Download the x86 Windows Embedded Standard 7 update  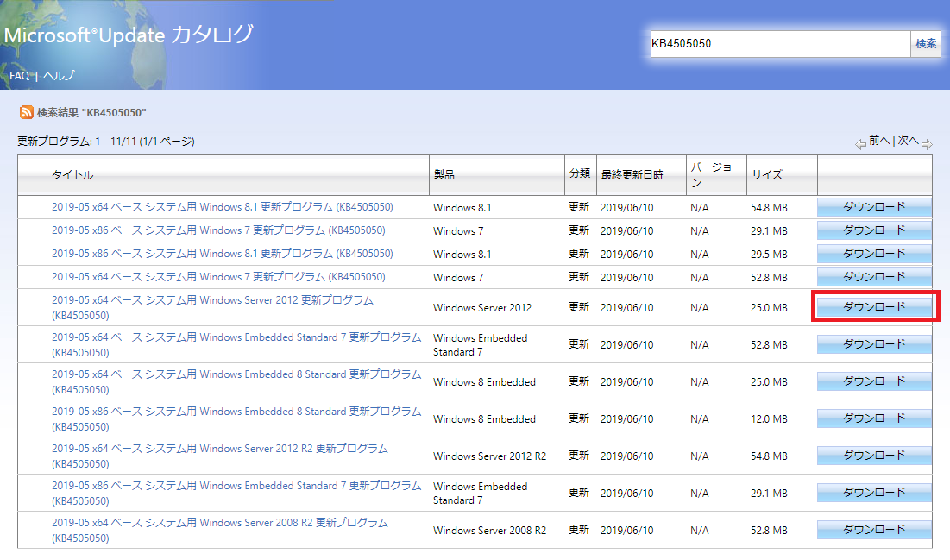tap(874, 493)
